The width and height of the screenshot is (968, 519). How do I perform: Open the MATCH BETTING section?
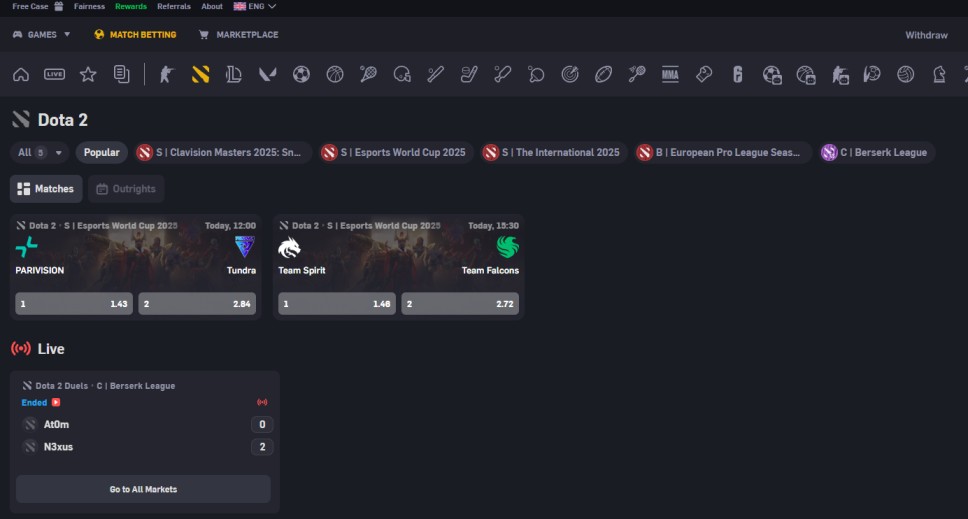click(x=135, y=35)
